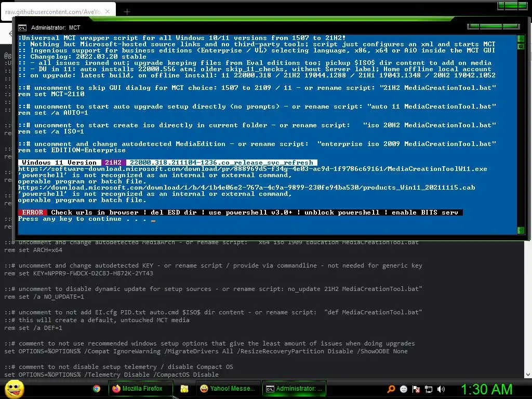Click the magenta '21H2' version label
Screen dimensions: 532x399
(113, 163)
